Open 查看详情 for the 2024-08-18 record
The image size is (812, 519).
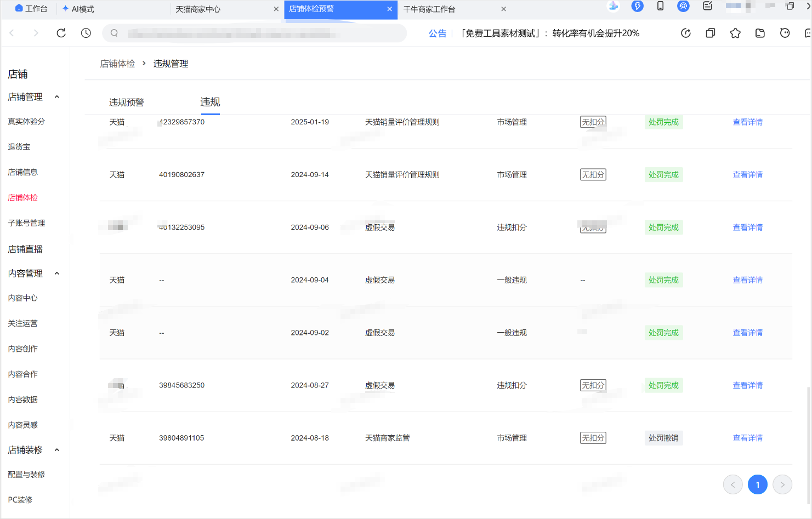tap(747, 438)
